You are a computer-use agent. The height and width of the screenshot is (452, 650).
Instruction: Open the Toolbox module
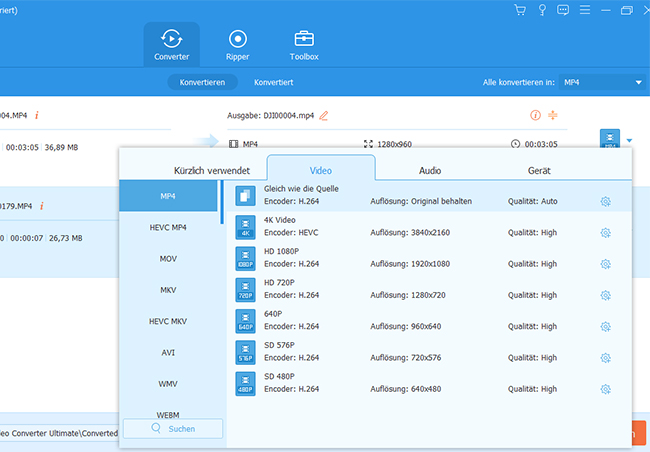[x=304, y=45]
